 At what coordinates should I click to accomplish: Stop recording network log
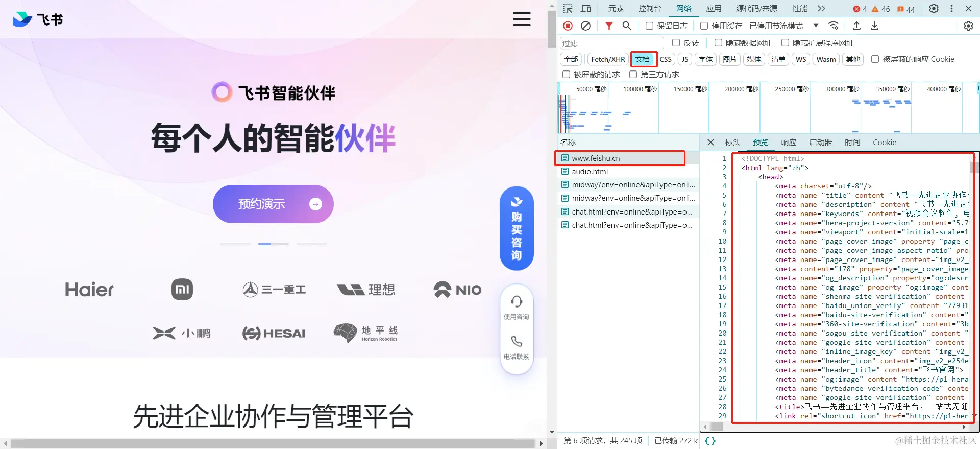[568, 26]
